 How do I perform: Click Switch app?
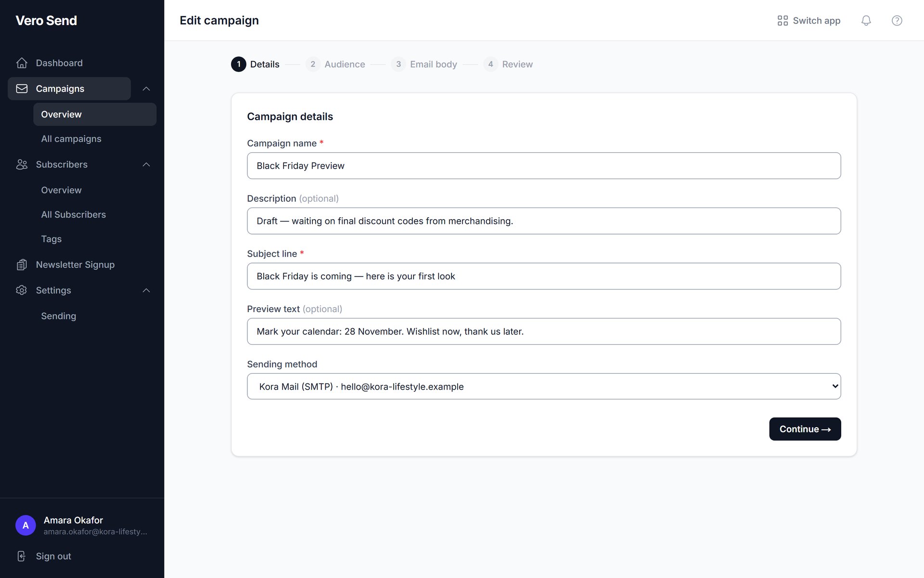809,20
